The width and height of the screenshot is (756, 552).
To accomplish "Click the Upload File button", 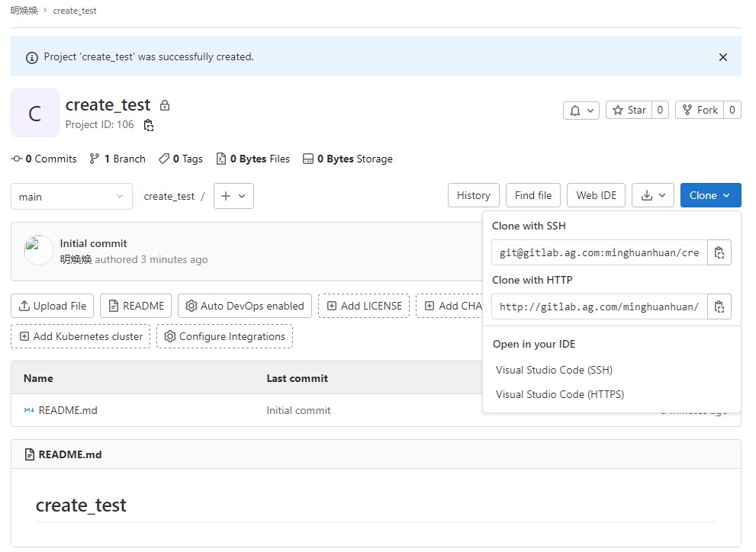I will 53,306.
